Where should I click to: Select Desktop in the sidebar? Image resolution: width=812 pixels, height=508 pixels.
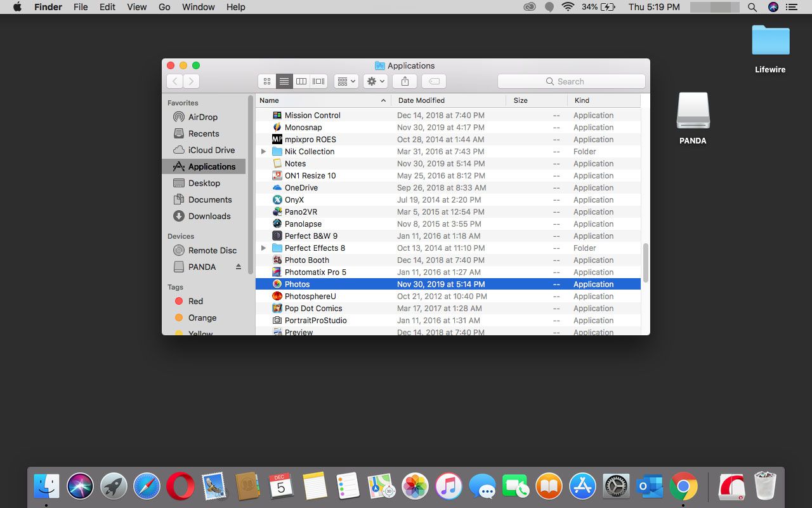coord(204,183)
